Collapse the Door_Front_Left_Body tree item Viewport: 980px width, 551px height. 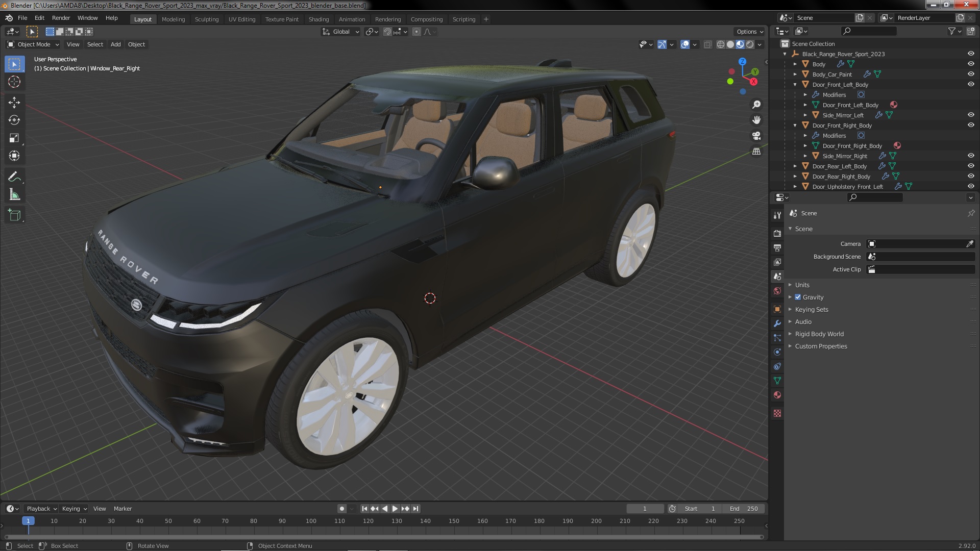(x=795, y=84)
